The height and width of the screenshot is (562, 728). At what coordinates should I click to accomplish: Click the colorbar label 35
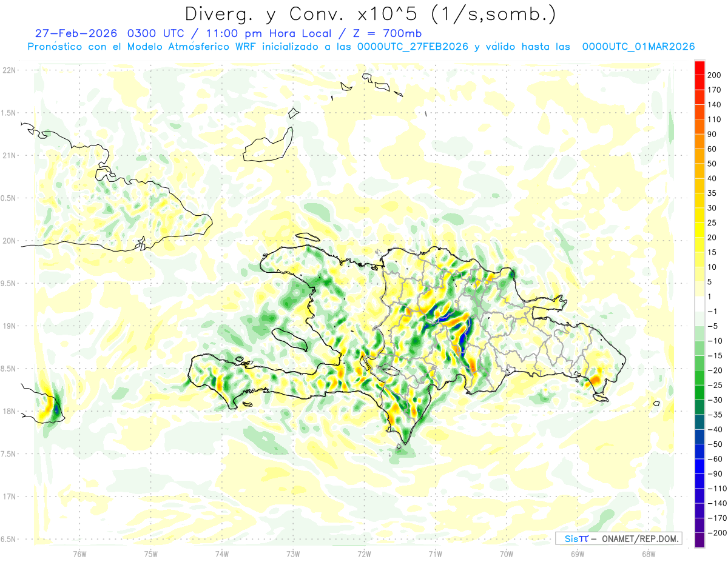[712, 193]
